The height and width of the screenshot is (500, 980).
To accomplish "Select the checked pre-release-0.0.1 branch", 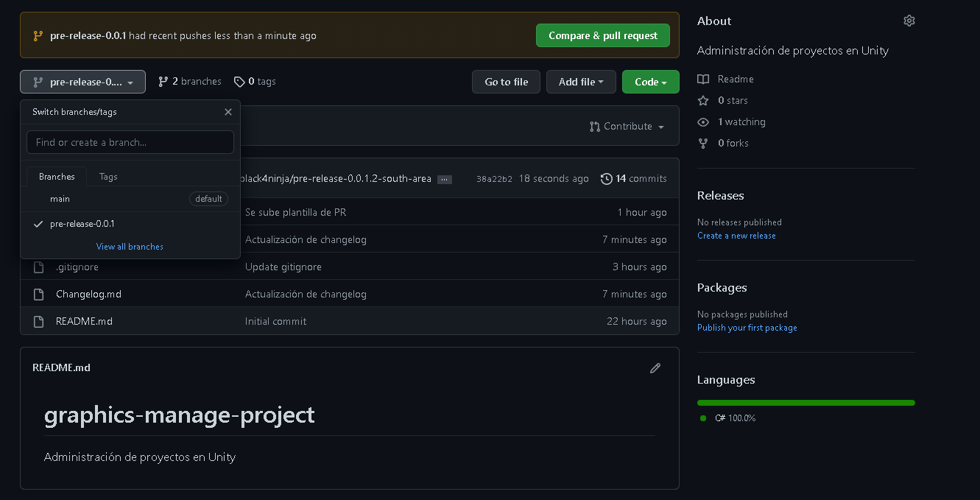I will 82,224.
